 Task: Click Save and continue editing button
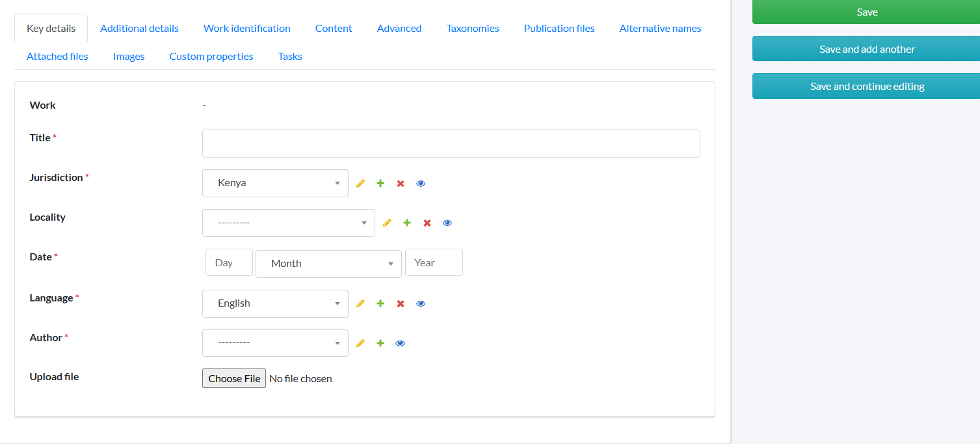[866, 86]
